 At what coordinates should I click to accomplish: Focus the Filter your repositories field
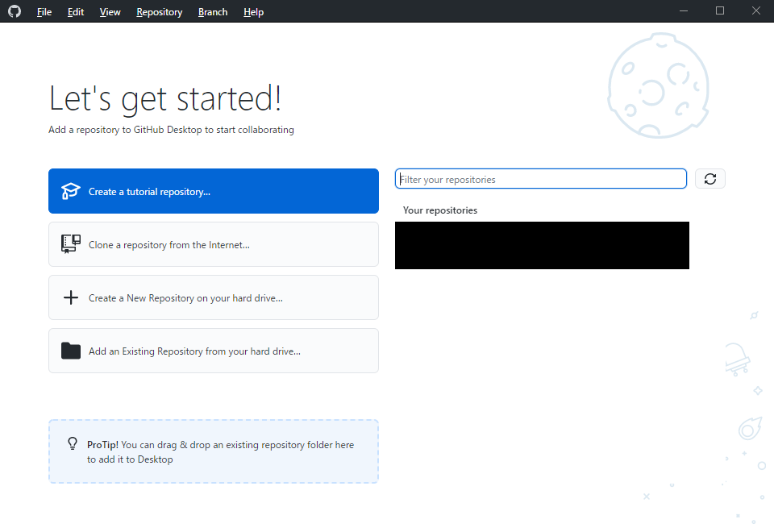tap(540, 179)
